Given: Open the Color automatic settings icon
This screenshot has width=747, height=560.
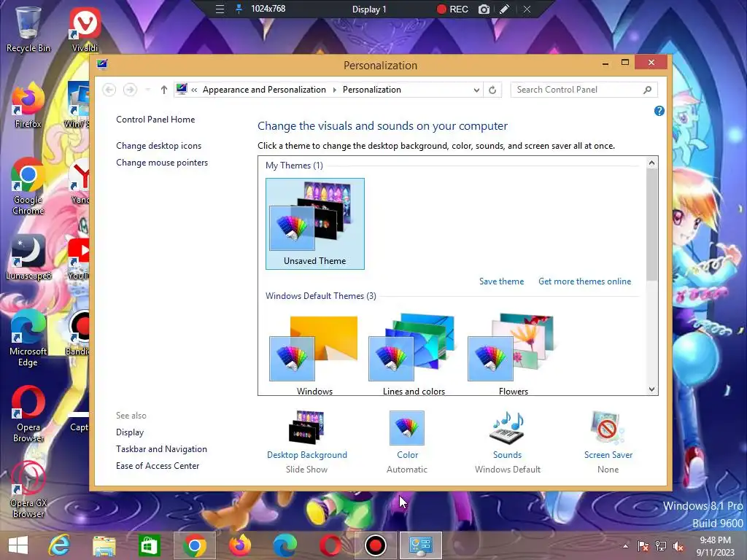Looking at the screenshot, I should point(407,427).
